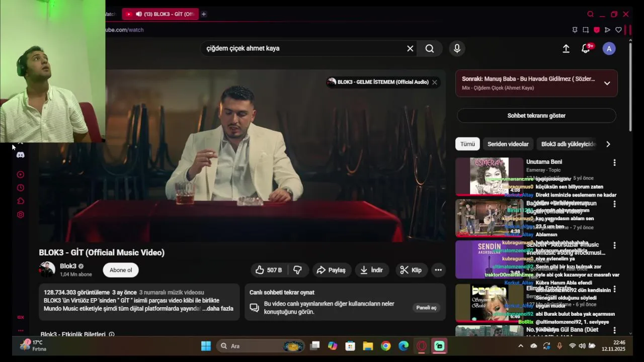Click the Paneli aç button

(426, 308)
